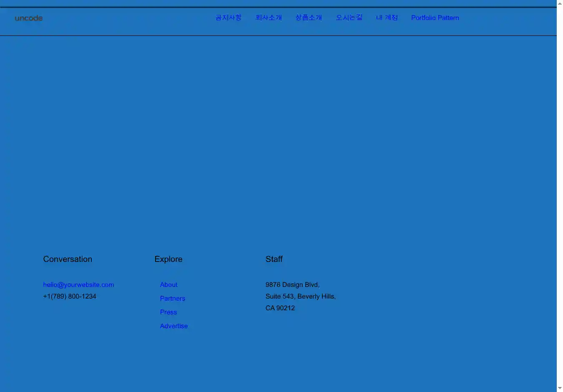Click the Portfolio Pattern menu link
Screen dimensions: 563x392
click(x=435, y=18)
